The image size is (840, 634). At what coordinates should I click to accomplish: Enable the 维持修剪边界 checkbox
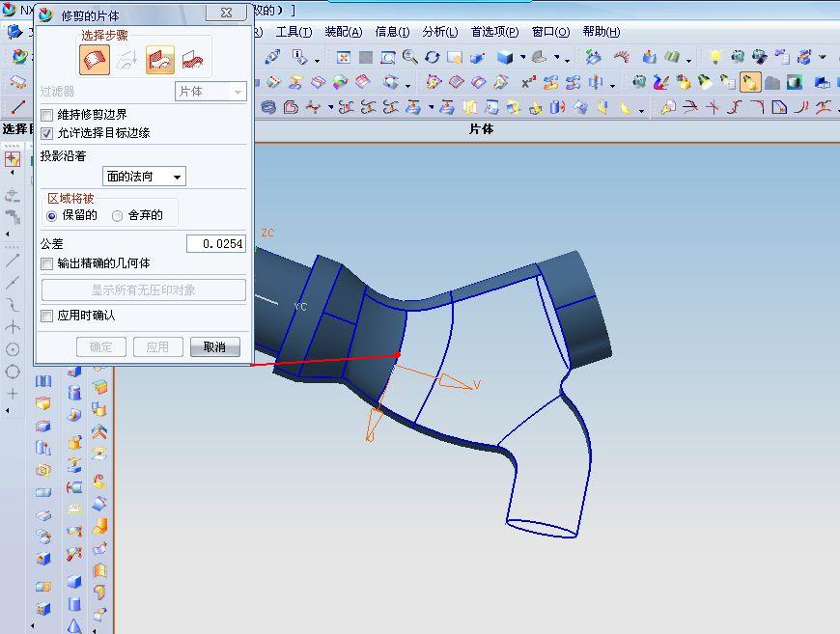(47, 115)
